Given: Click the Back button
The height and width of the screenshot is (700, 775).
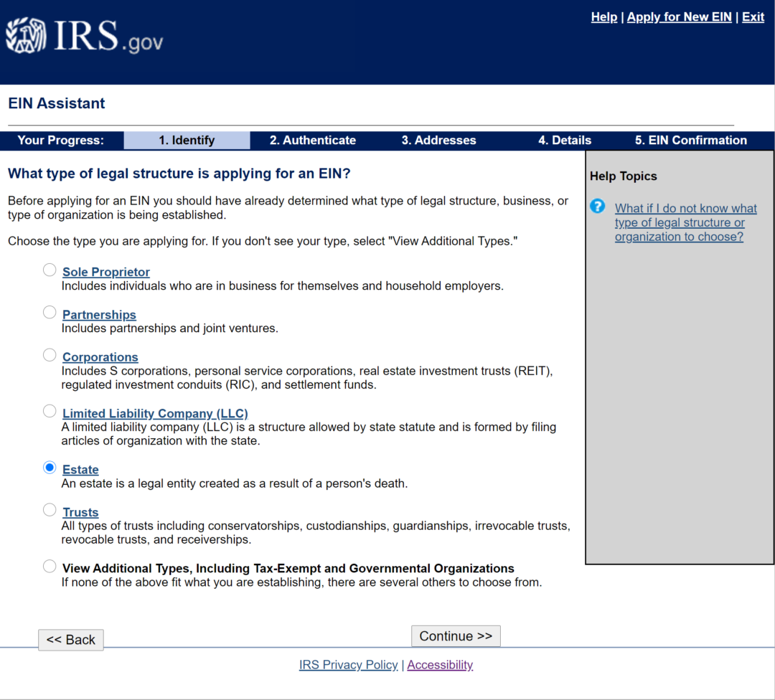Looking at the screenshot, I should (70, 640).
